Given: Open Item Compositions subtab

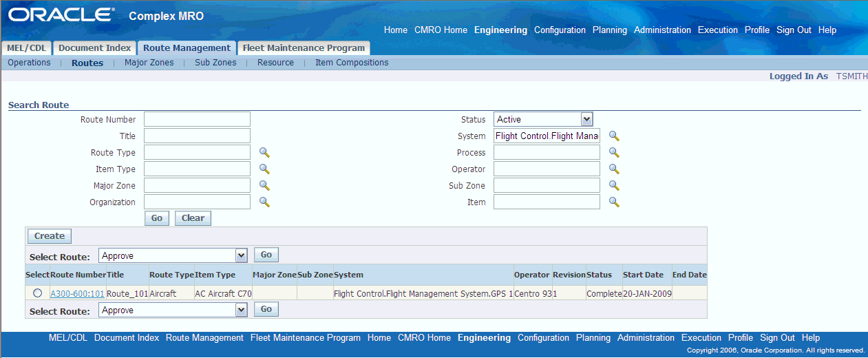Looking at the screenshot, I should coord(352,63).
